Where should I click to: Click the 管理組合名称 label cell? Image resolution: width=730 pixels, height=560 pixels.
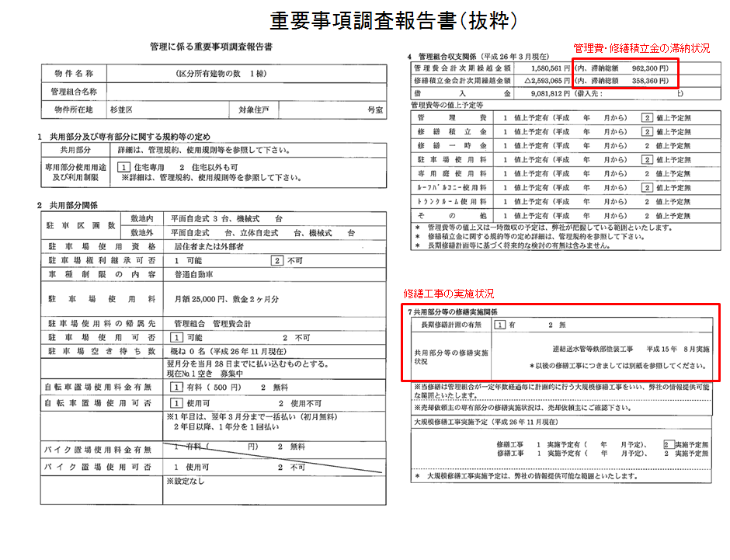coord(74,92)
